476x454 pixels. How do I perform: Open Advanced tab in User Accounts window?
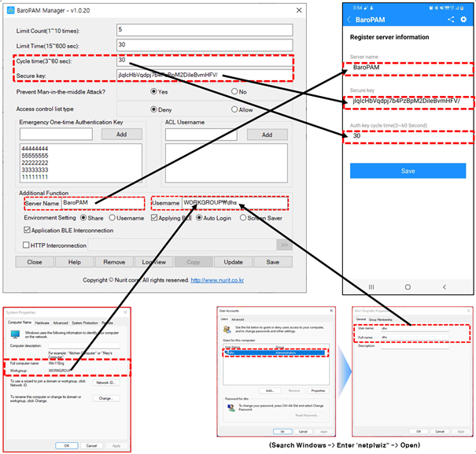tap(238, 319)
